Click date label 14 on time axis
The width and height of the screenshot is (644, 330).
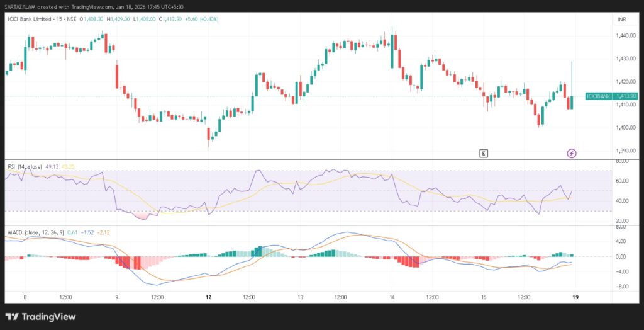click(392, 297)
